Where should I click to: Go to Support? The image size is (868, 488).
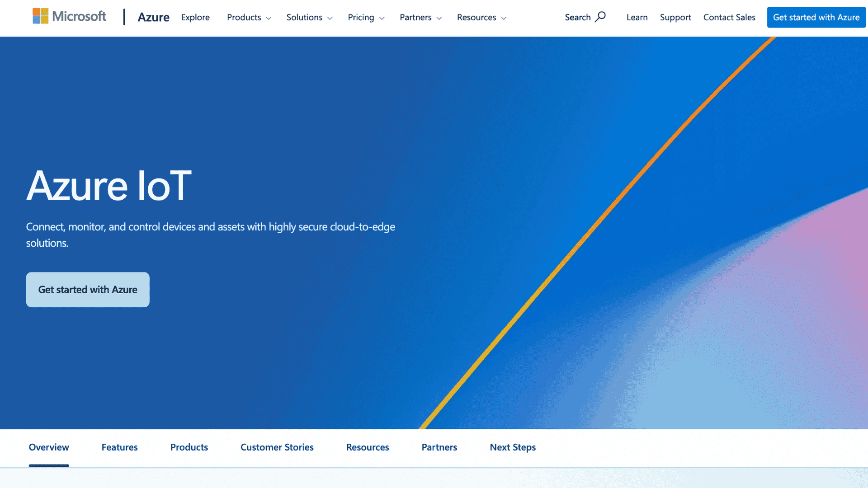pyautogui.click(x=675, y=17)
